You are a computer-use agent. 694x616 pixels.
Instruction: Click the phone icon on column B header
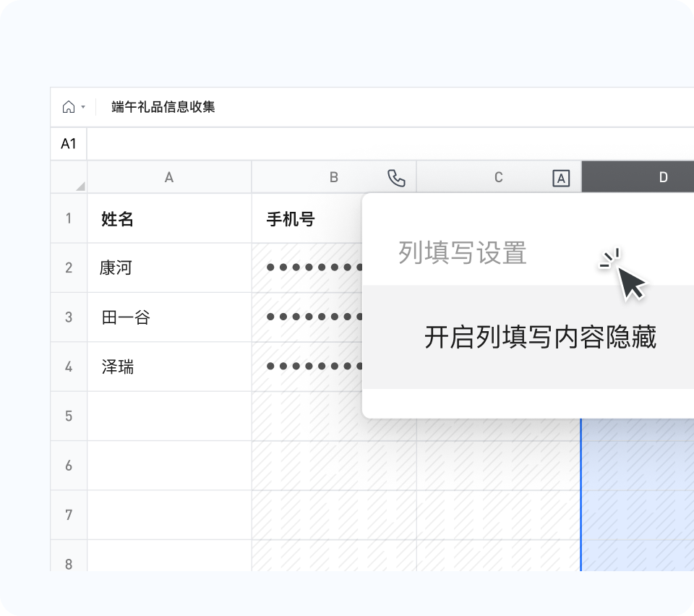[x=397, y=177]
